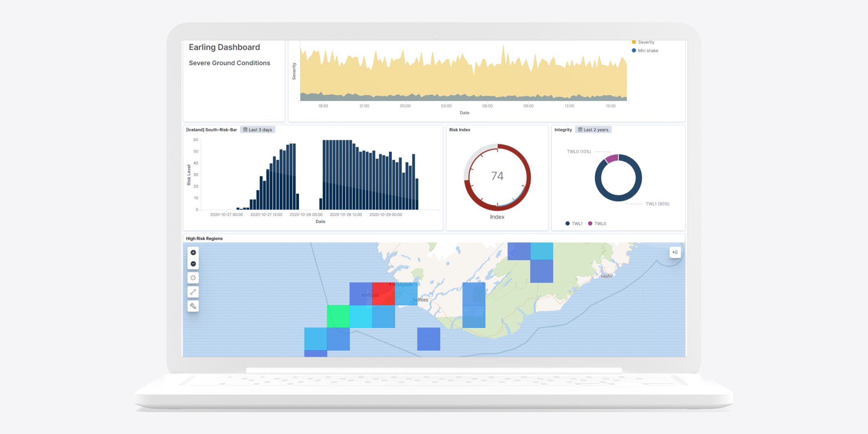Viewport: 868px width, 434px height.
Task: Click the TWL1 (90%) donut label
Action: (657, 204)
